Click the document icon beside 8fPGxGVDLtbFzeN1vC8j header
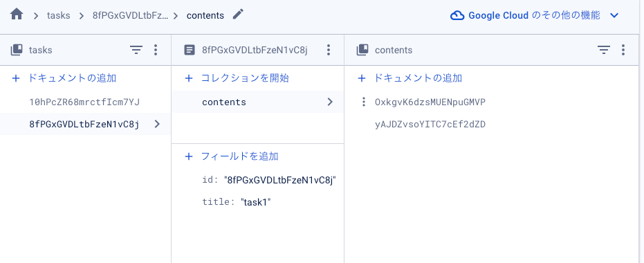The height and width of the screenshot is (263, 644). [190, 50]
